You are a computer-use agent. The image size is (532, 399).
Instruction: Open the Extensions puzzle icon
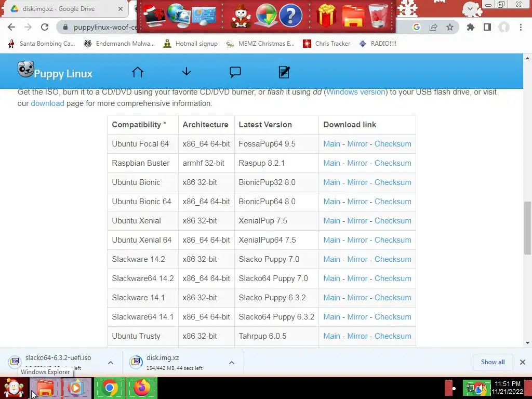(470, 27)
